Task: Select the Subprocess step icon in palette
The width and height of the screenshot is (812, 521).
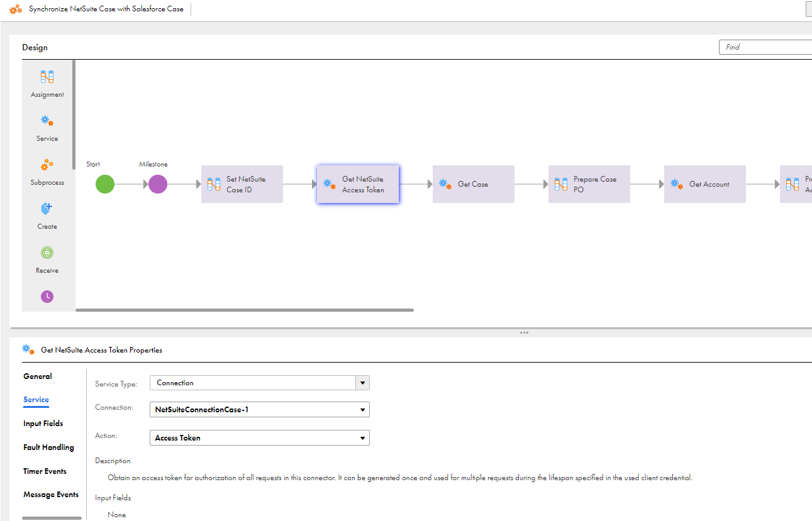Action: click(47, 165)
